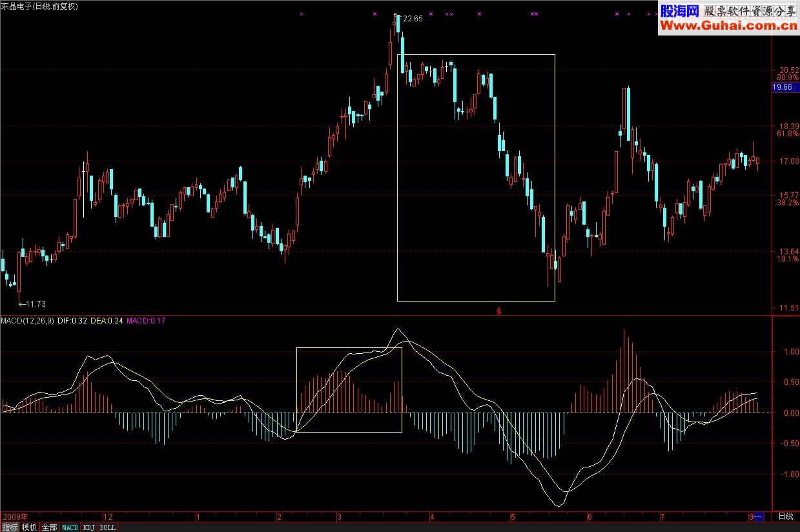Screen dimensions: 800x532
Task: Switch to the BOLL indicator tab
Action: click(x=107, y=527)
